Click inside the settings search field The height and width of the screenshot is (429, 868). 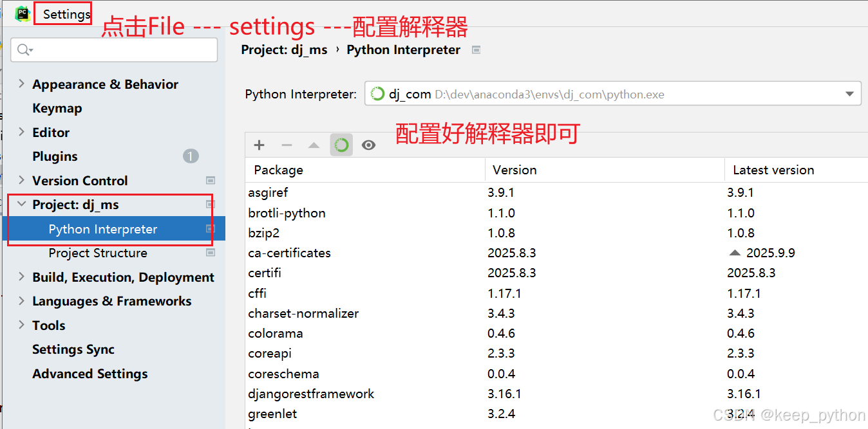click(114, 50)
